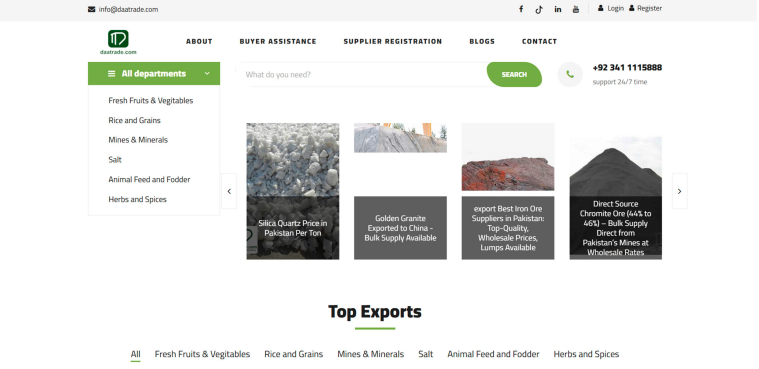Screen dimensions: 759x369
Task: Click the daatrade.com logo
Action: tap(118, 42)
